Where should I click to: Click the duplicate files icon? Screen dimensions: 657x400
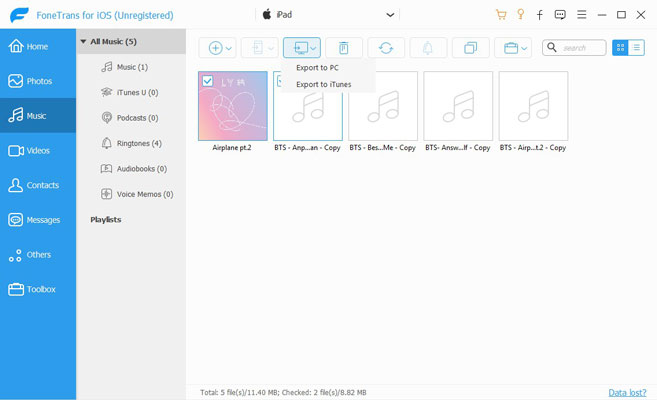click(x=470, y=48)
